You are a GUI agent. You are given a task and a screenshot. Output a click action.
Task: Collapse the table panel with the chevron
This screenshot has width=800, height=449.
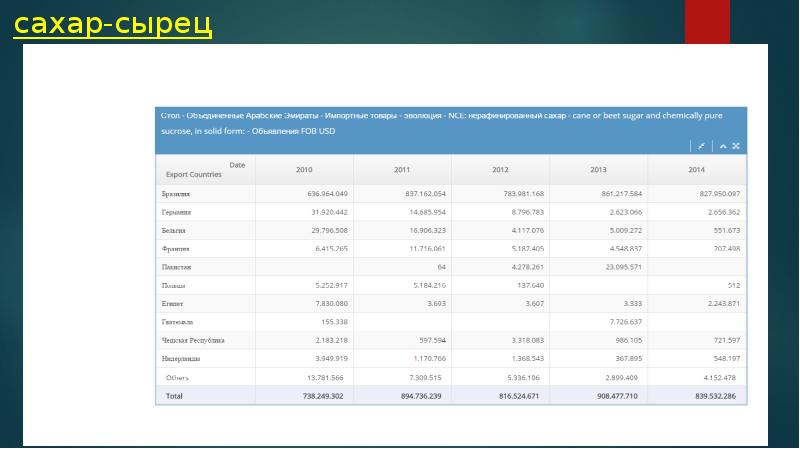point(723,146)
